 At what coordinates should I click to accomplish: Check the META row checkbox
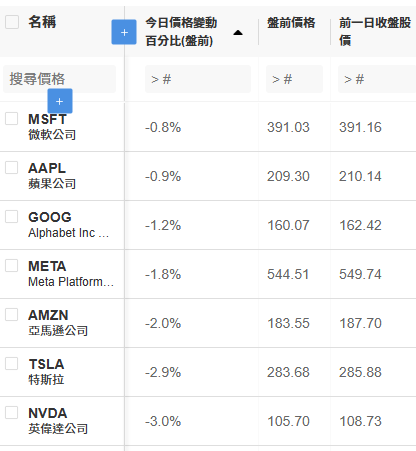(x=12, y=265)
